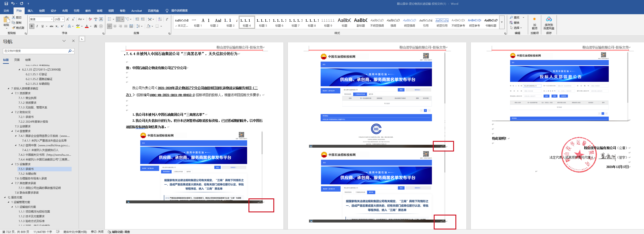Image resolution: width=644 pixels, height=234 pixels.
Task: Click the redo/repeat arrow icon
Action: (x=21, y=3)
